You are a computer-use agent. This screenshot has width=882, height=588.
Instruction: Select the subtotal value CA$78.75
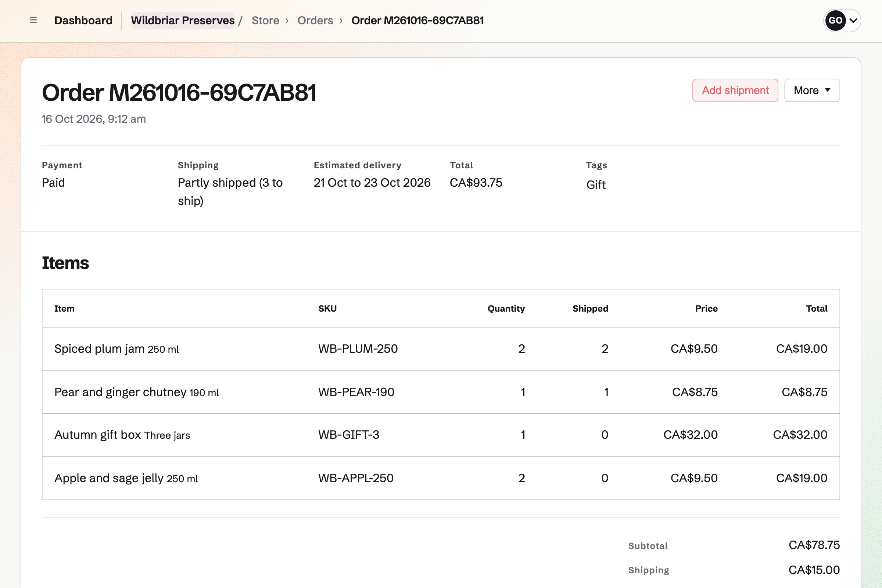(814, 545)
